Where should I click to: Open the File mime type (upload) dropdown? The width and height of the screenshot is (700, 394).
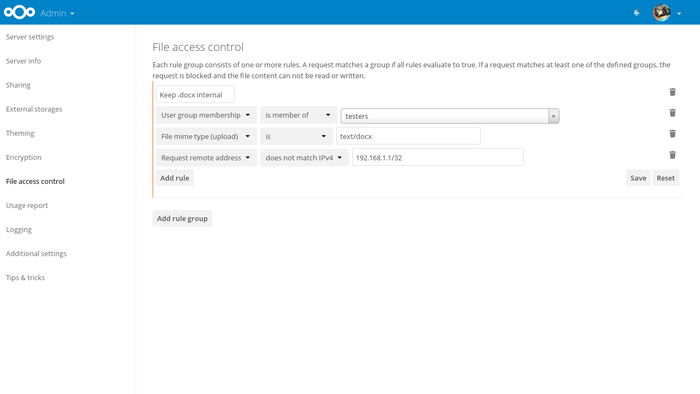[206, 136]
